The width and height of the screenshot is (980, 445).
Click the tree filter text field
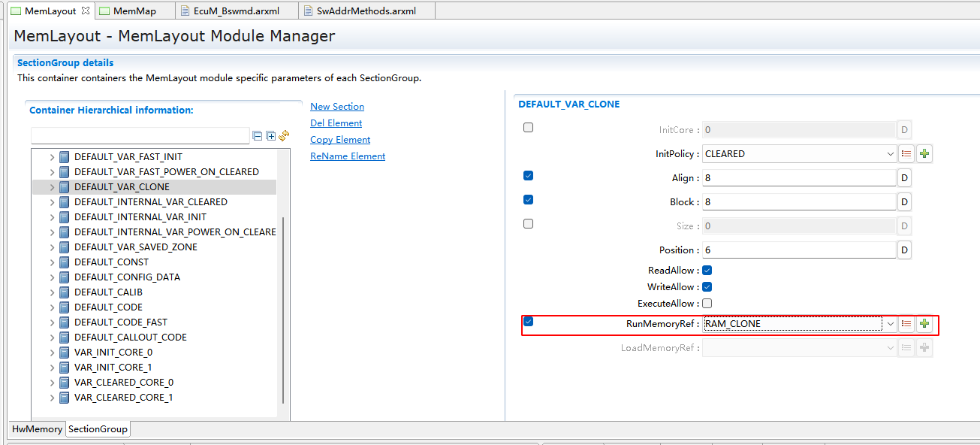[x=140, y=136]
